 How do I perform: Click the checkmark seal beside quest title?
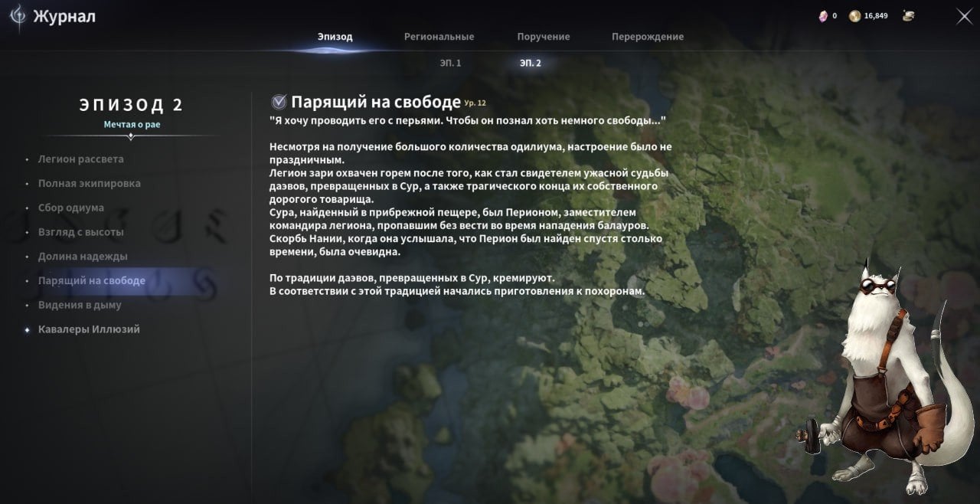click(278, 100)
